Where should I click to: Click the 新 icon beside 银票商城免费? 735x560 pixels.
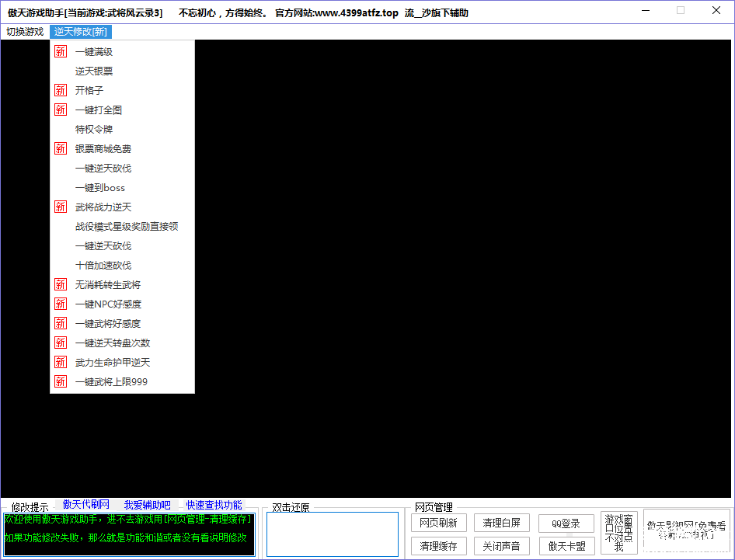click(x=61, y=148)
